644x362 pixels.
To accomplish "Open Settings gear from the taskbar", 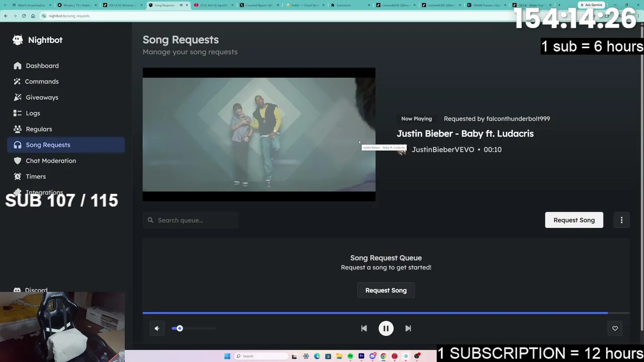I will click(x=306, y=356).
